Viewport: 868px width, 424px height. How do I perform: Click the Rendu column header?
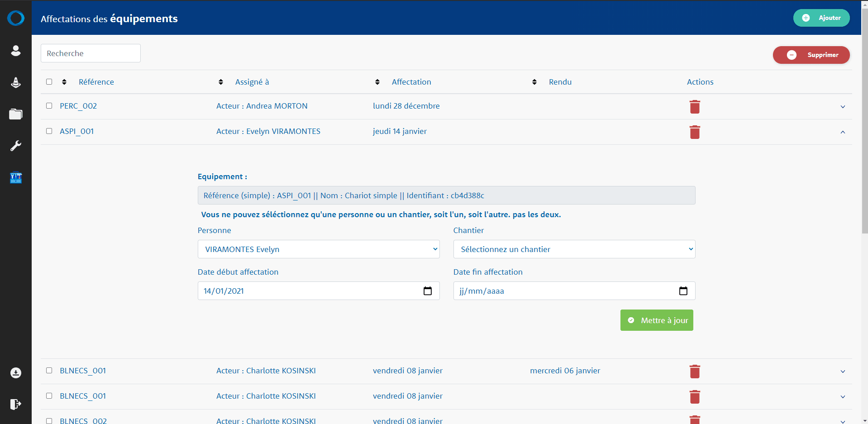click(560, 82)
